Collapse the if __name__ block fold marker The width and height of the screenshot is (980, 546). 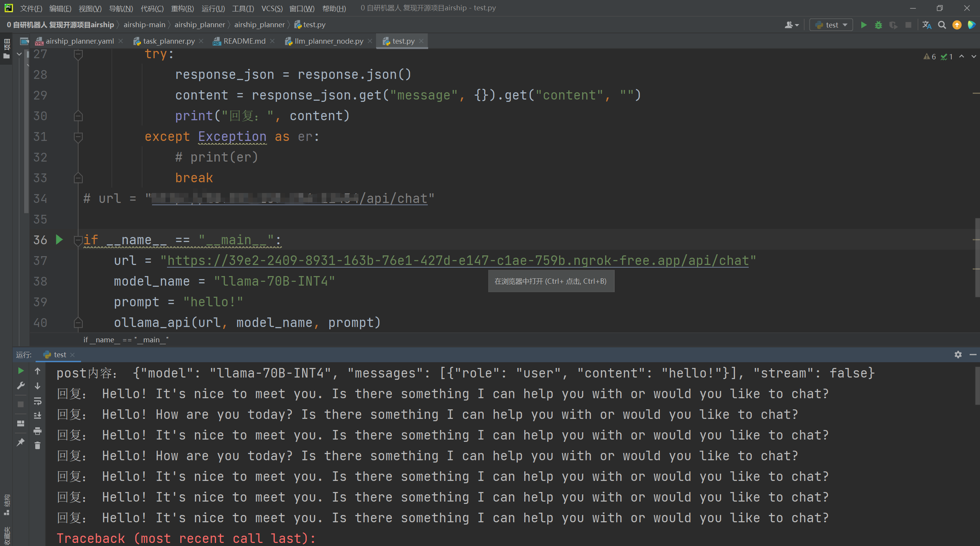(x=78, y=240)
